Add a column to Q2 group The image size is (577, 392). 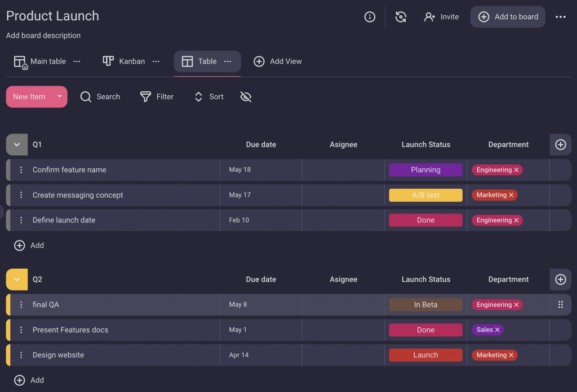(560, 279)
